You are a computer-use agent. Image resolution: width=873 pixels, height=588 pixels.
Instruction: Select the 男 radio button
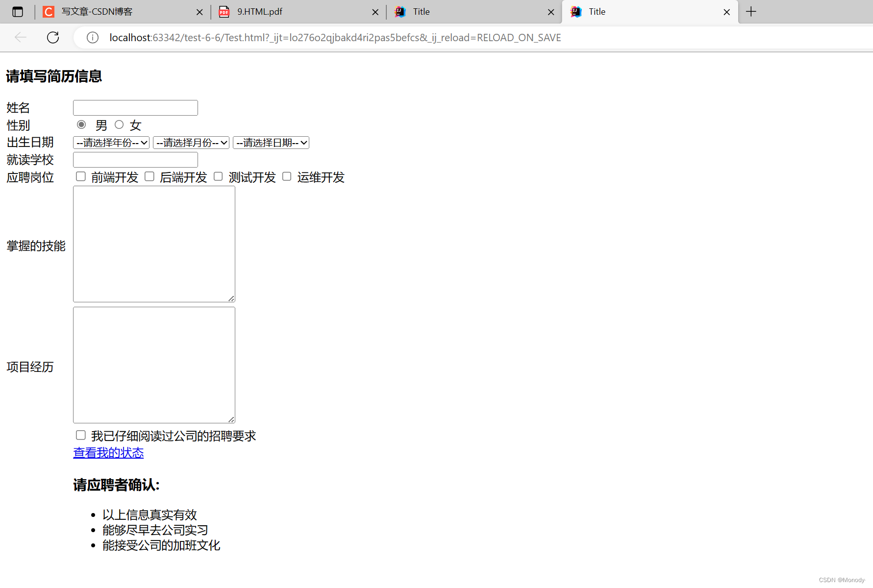81,124
